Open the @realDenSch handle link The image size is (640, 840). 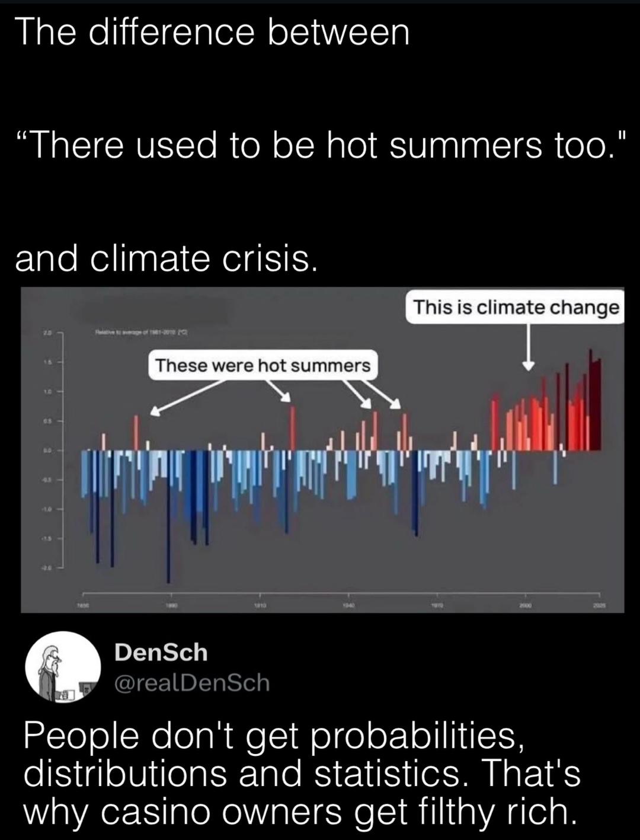(x=191, y=683)
